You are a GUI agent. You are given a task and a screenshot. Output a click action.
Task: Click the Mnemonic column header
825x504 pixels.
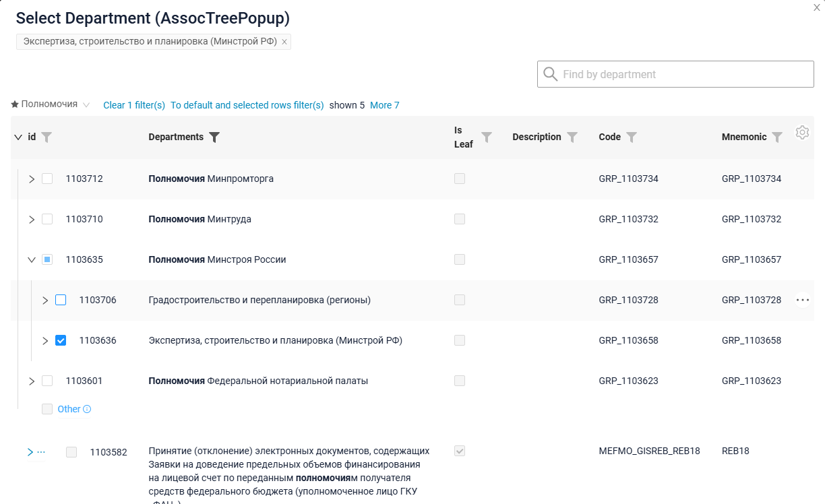click(744, 137)
